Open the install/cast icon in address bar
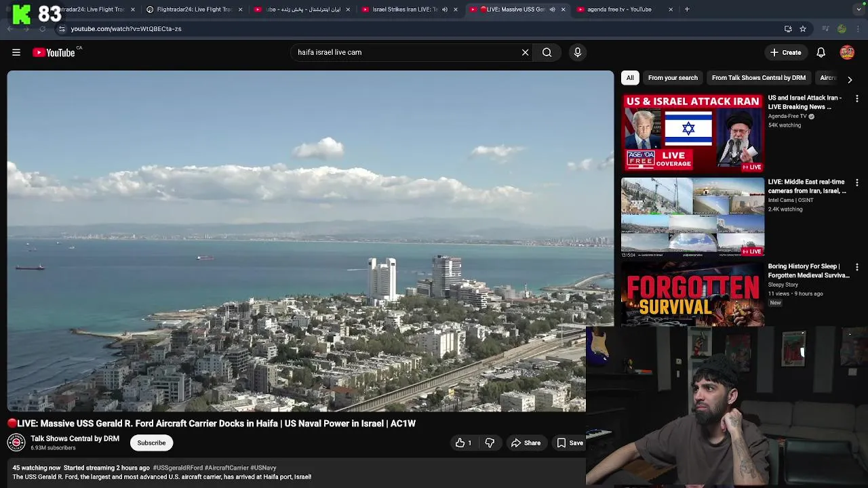 pyautogui.click(x=788, y=29)
